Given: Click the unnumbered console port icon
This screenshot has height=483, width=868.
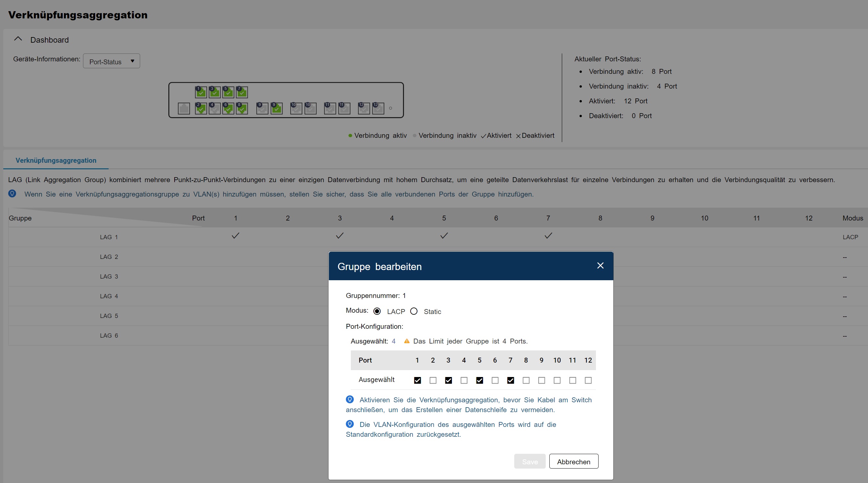Looking at the screenshot, I should [184, 109].
